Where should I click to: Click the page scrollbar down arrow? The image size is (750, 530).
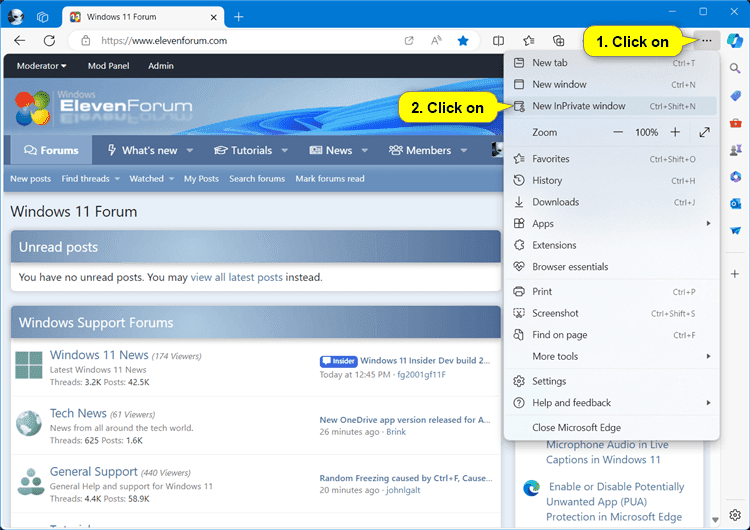(715, 520)
